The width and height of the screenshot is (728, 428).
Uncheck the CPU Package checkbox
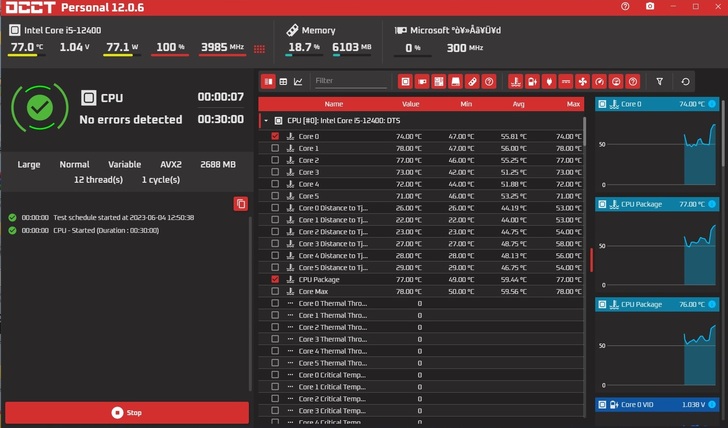[275, 280]
